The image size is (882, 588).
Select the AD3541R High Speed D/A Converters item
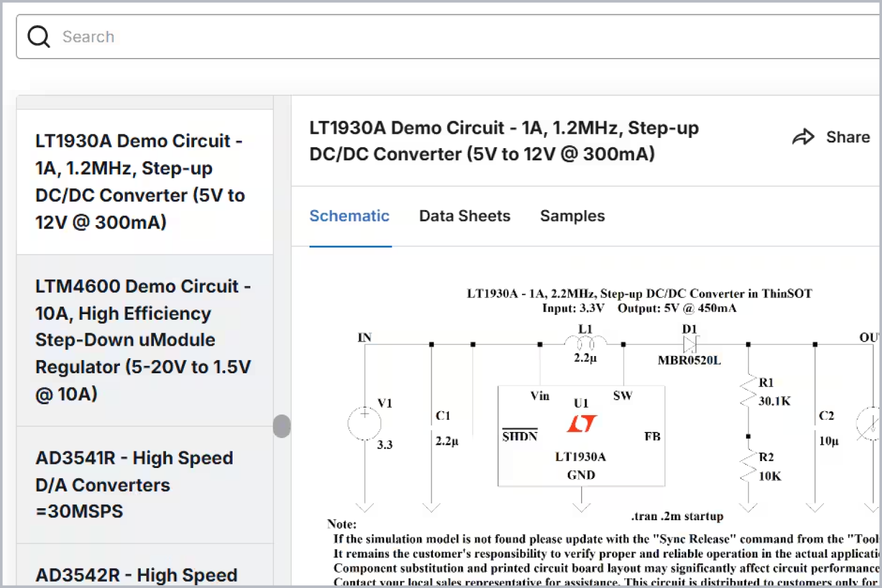coord(135,484)
